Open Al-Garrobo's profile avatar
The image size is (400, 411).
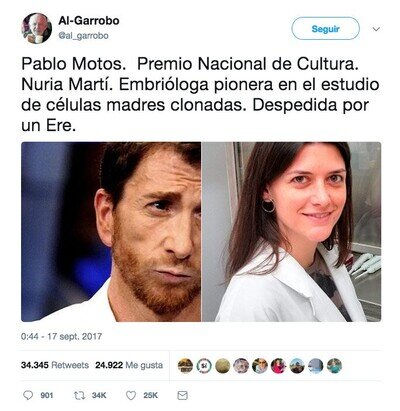pyautogui.click(x=37, y=28)
